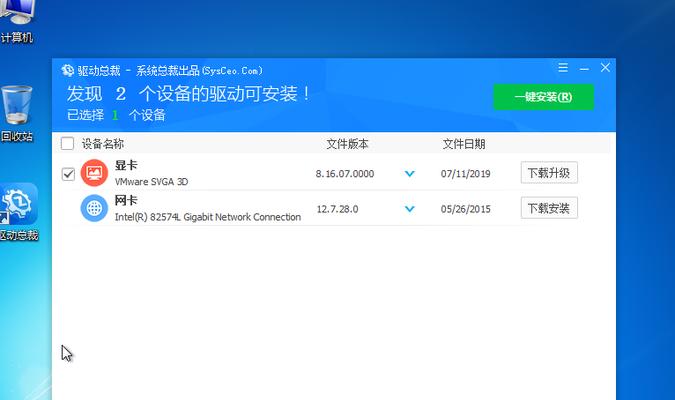Click the 驱动总裁 gear logo in title bar
The height and width of the screenshot is (400, 675).
(68, 70)
